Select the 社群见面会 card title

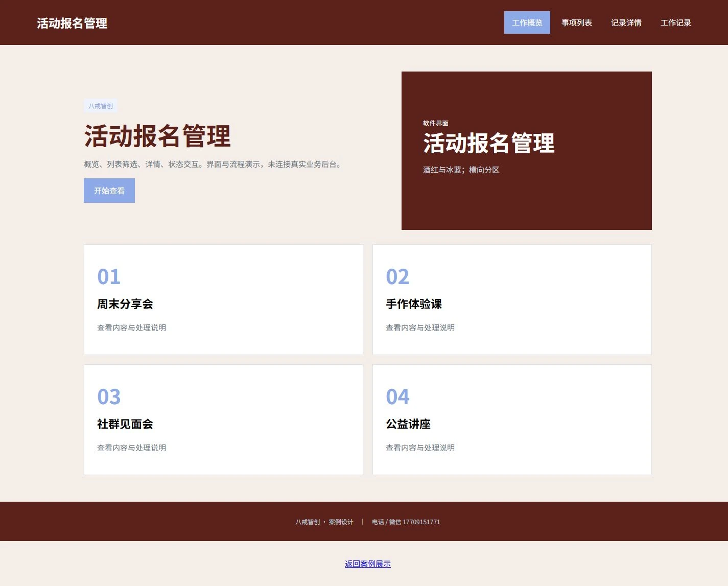(125, 424)
